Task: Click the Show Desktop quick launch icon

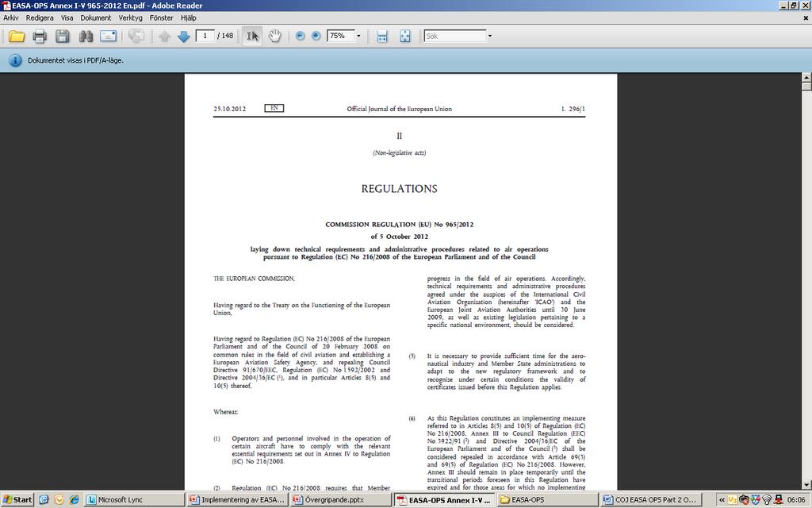Action: (44, 500)
